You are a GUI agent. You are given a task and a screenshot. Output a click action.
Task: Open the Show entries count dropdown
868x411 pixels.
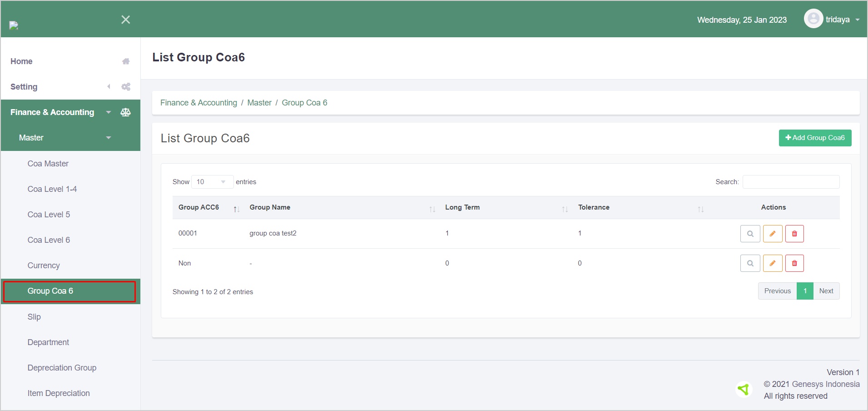[x=212, y=182]
